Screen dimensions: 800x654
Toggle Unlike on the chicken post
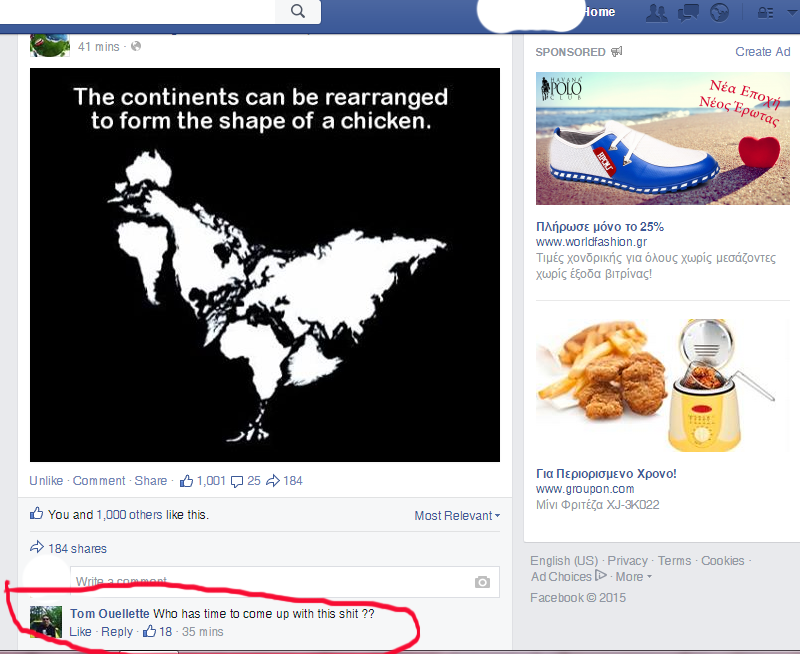point(46,481)
